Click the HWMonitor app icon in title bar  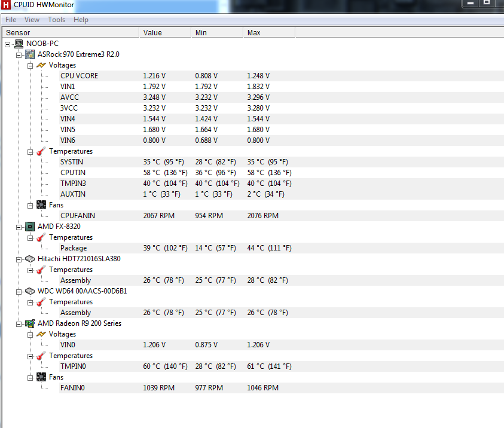coord(6,5)
